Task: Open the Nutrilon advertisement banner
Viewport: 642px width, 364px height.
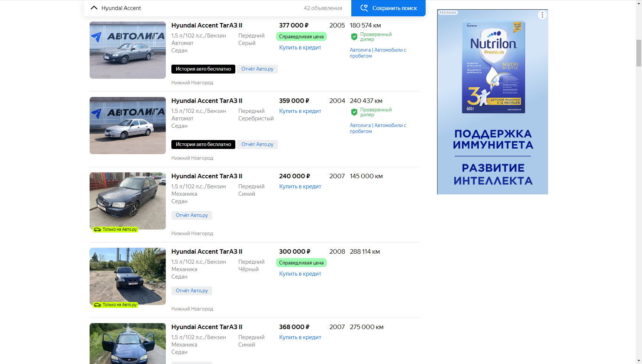Action: (493, 102)
